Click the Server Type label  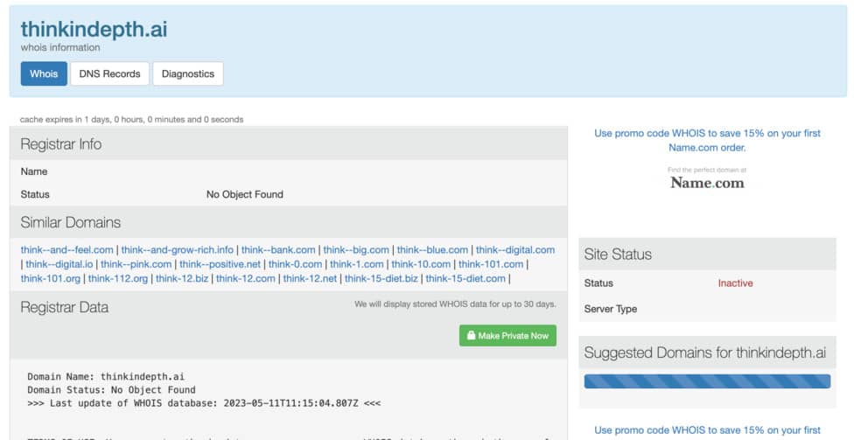click(x=610, y=309)
